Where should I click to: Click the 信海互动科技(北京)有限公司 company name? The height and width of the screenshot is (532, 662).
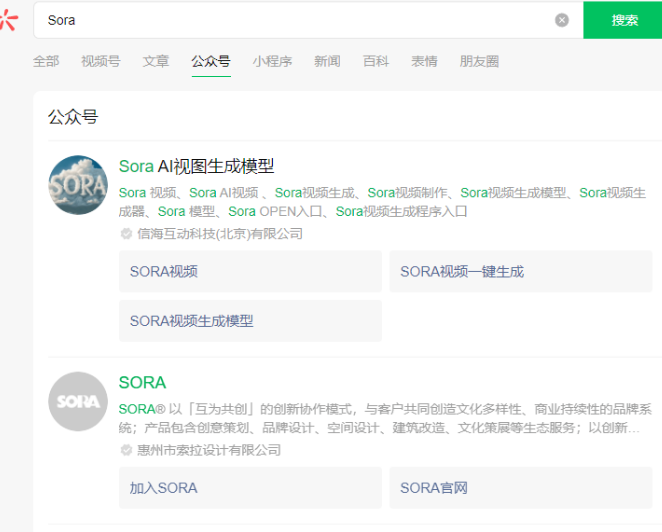220,233
